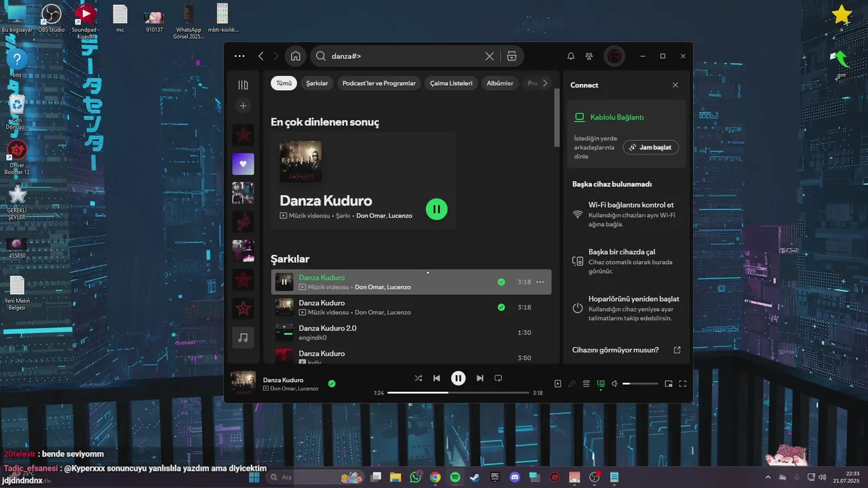Open WhatsApp from the taskbar
This screenshot has width=868, height=488.
pos(416,477)
